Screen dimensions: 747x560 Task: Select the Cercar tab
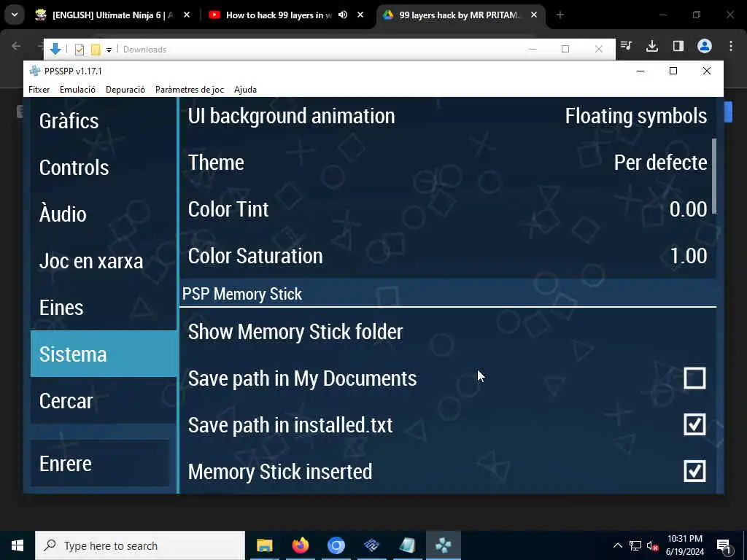104,400
